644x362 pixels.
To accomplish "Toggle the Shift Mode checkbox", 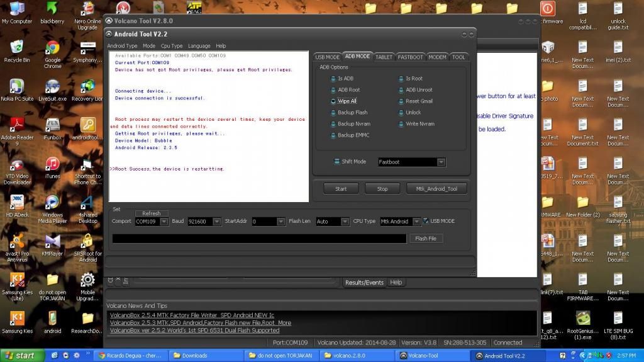I will [x=336, y=162].
